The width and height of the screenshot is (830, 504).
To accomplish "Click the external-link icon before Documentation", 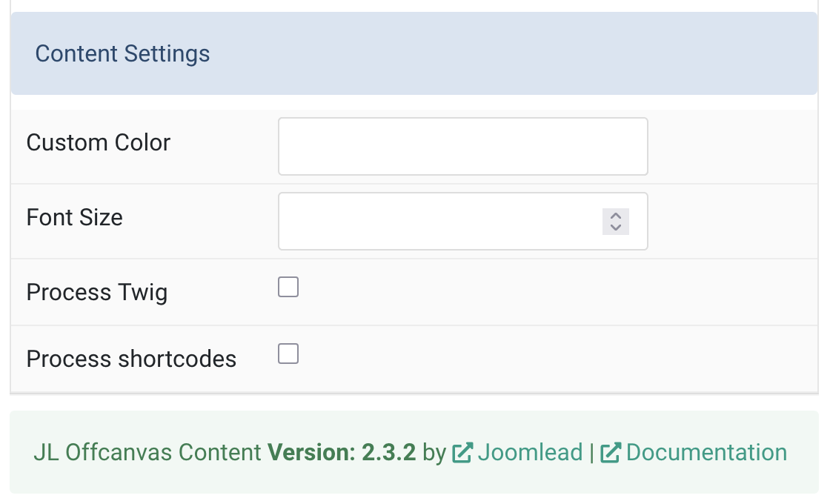I will coord(611,453).
